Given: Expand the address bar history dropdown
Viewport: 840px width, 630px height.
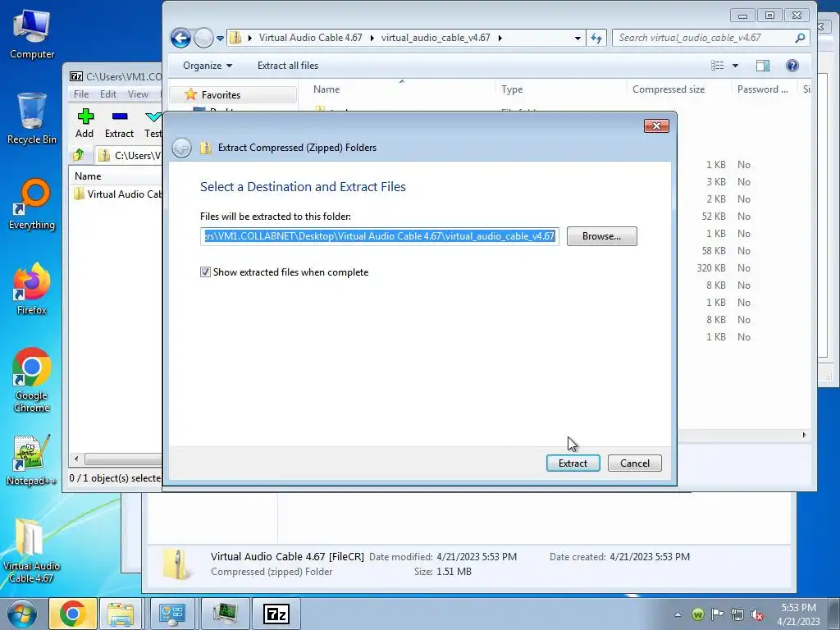Looking at the screenshot, I should [x=577, y=38].
